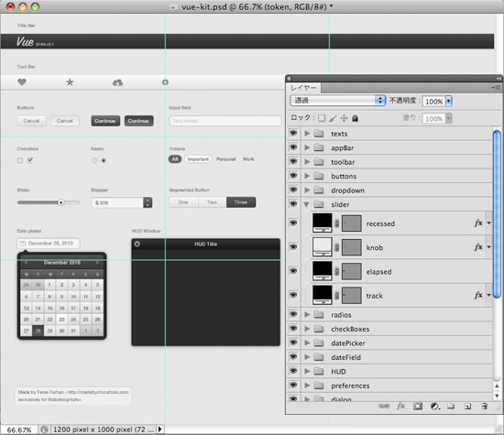Create new adjustment layer icon
The image size is (504, 435).
pos(434,407)
